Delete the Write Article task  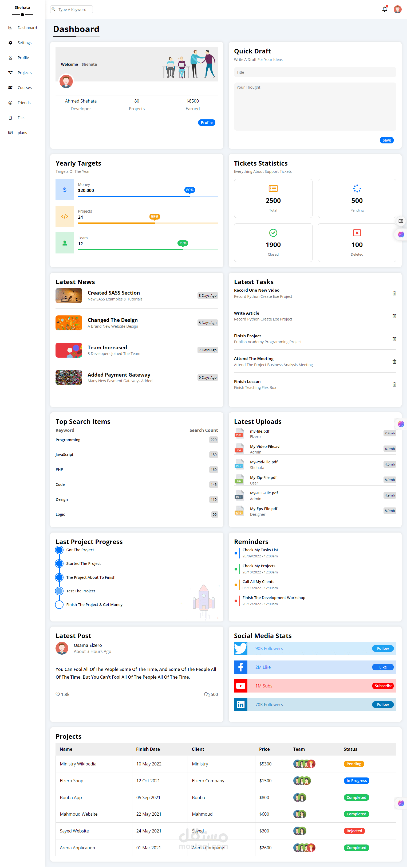click(394, 316)
